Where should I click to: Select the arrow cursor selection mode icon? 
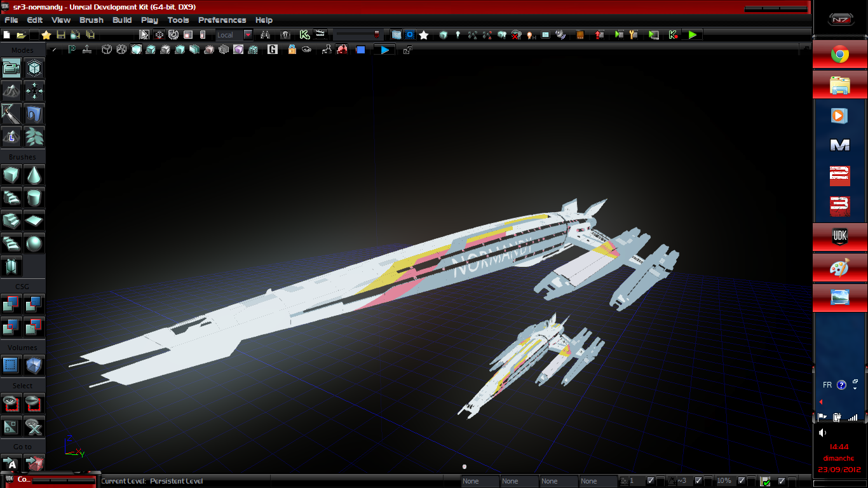click(x=144, y=35)
